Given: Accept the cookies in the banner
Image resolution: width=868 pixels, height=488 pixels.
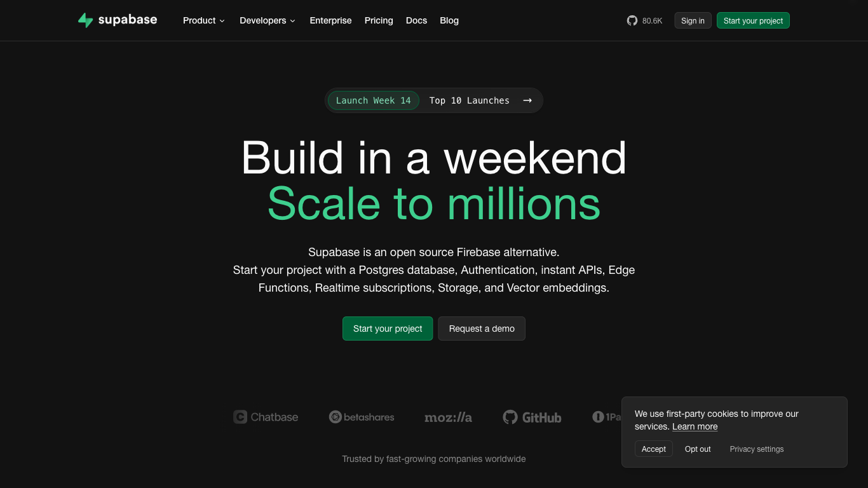Looking at the screenshot, I should click(x=653, y=449).
